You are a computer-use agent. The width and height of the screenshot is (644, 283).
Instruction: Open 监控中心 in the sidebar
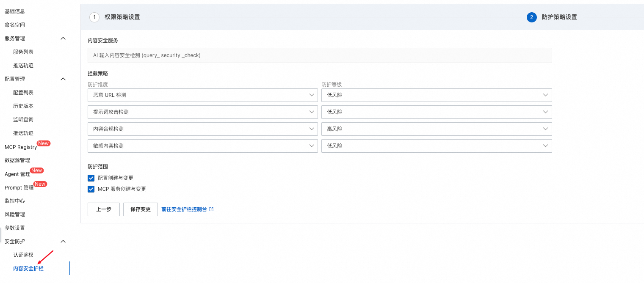pyautogui.click(x=15, y=201)
